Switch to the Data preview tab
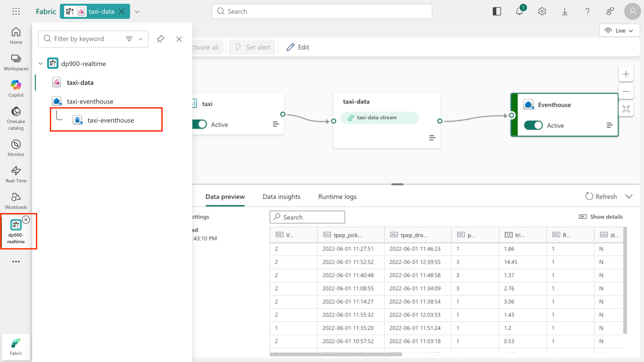 [x=225, y=197]
